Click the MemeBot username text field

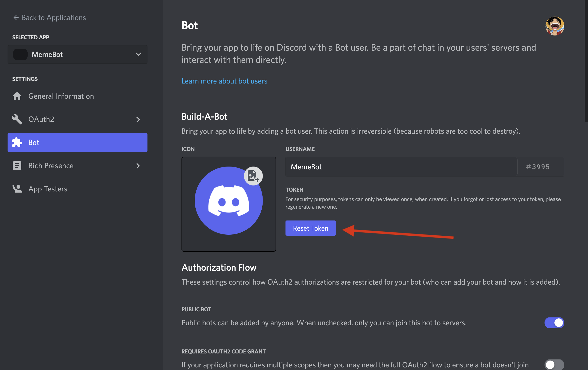click(400, 167)
